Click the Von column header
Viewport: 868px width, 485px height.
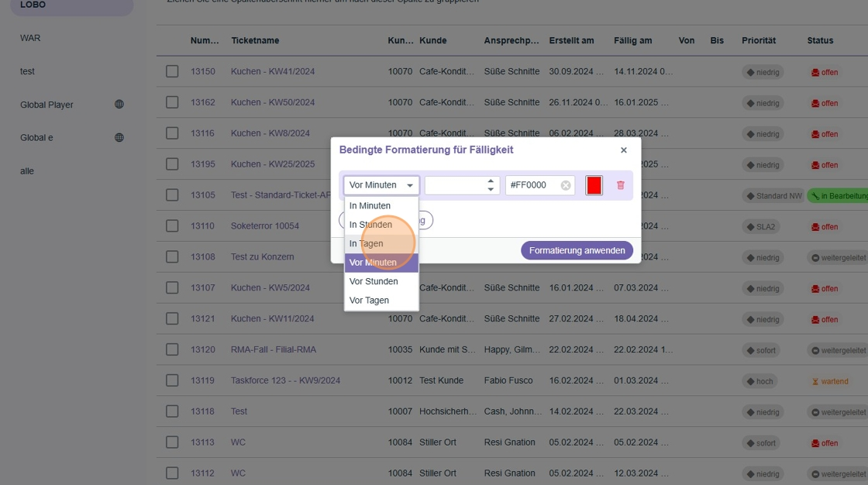click(687, 40)
